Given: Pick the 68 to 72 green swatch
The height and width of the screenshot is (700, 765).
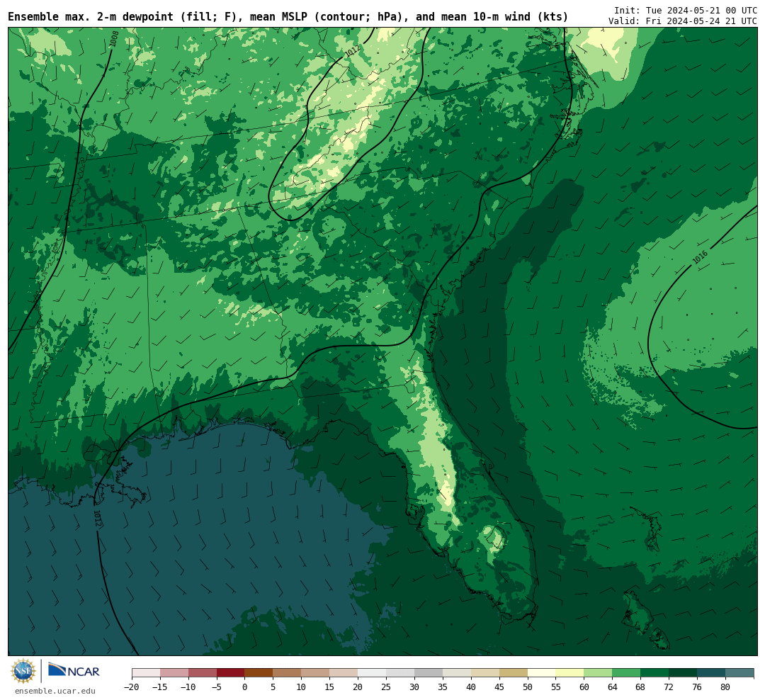Looking at the screenshot, I should 655,673.
